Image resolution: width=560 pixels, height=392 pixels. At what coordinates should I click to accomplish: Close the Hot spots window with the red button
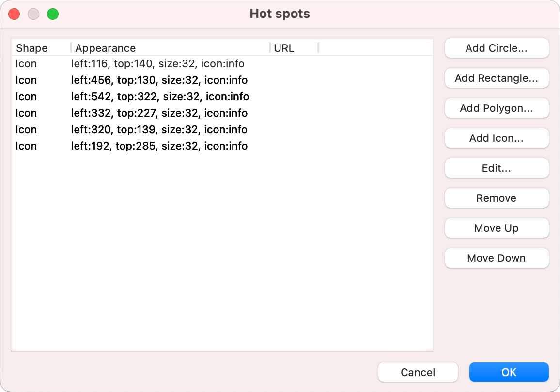(x=14, y=14)
